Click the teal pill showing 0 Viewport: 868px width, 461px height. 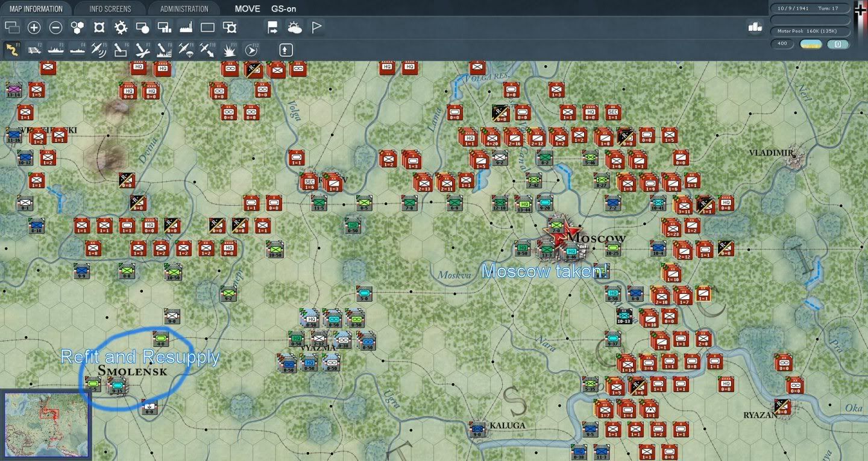pos(838,44)
